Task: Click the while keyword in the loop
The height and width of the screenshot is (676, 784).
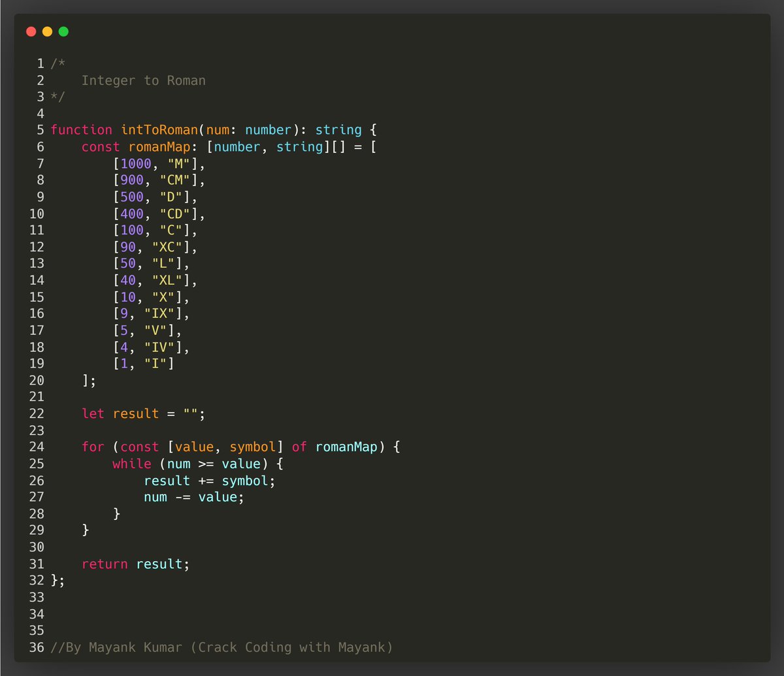Action: (x=131, y=464)
